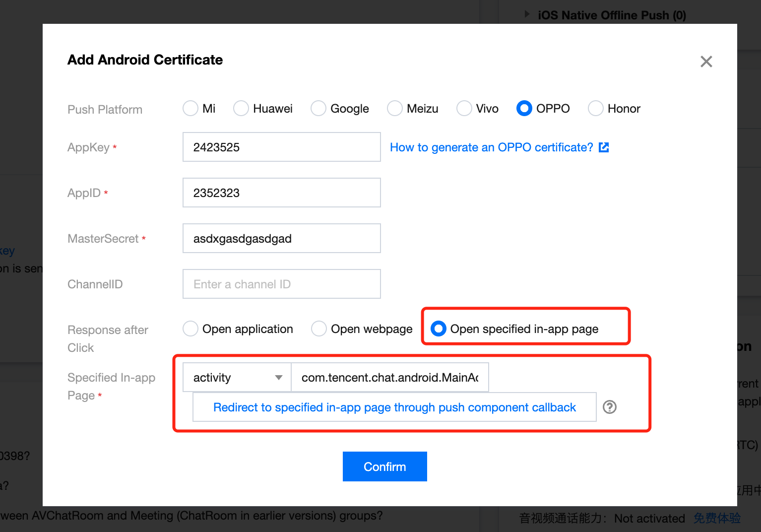
Task: Focus the AppID input field
Action: point(282,193)
